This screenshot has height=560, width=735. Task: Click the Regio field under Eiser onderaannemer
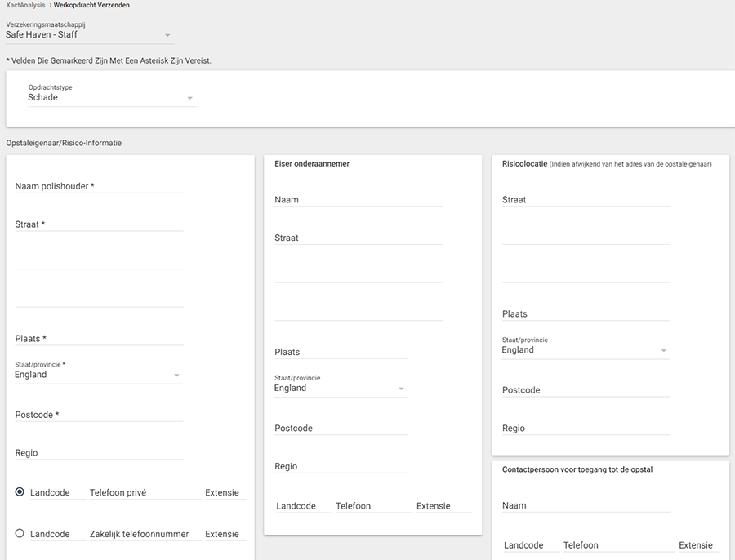pyautogui.click(x=341, y=466)
